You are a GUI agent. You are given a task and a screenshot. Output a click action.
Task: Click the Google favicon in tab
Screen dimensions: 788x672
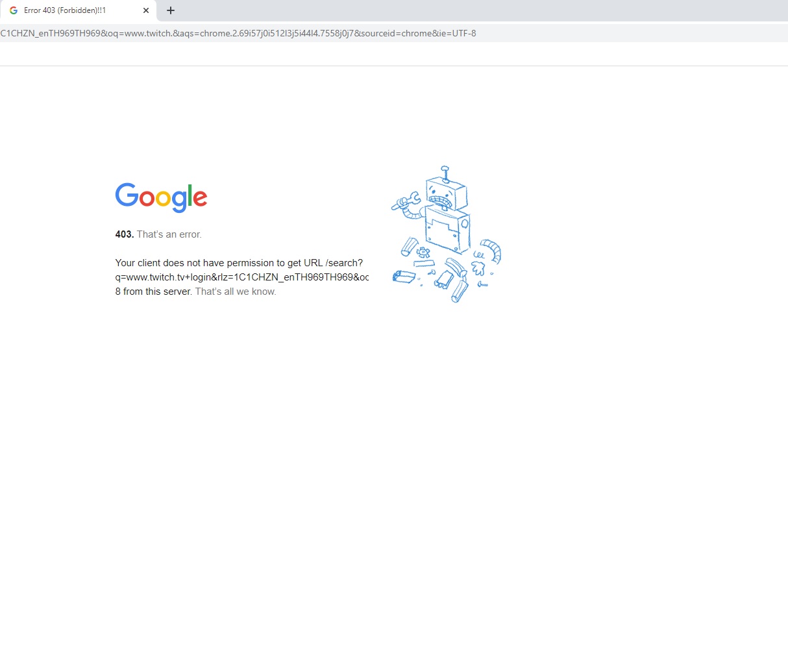tap(14, 10)
